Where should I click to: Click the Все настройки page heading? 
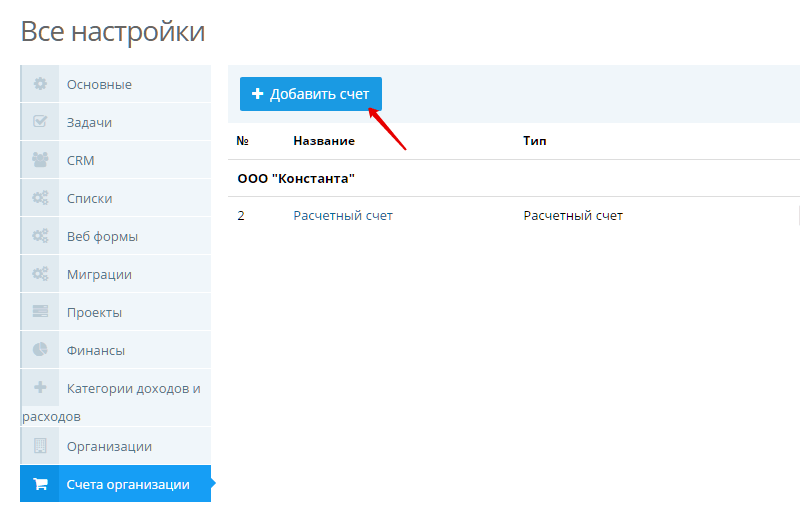tap(113, 31)
